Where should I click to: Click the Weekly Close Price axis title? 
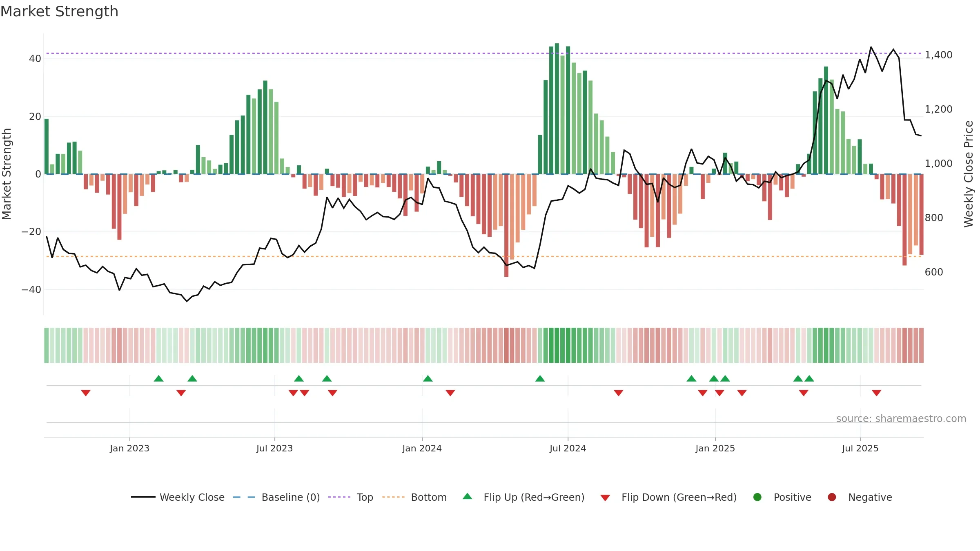969,174
